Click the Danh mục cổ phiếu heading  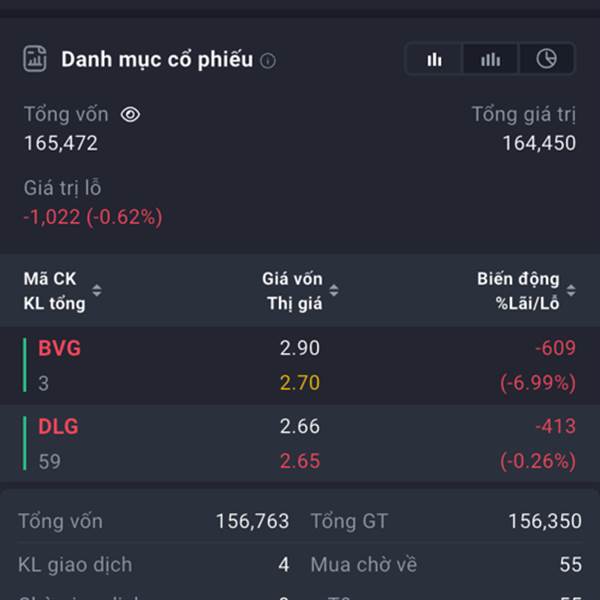157,59
